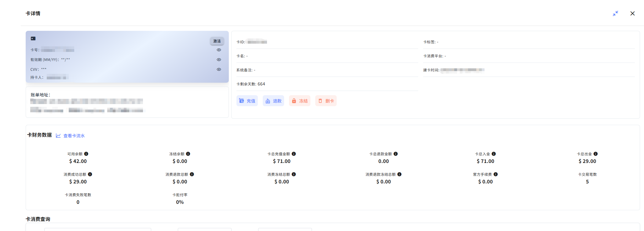
Task: Delete the card with 删卡 button
Action: (x=326, y=101)
